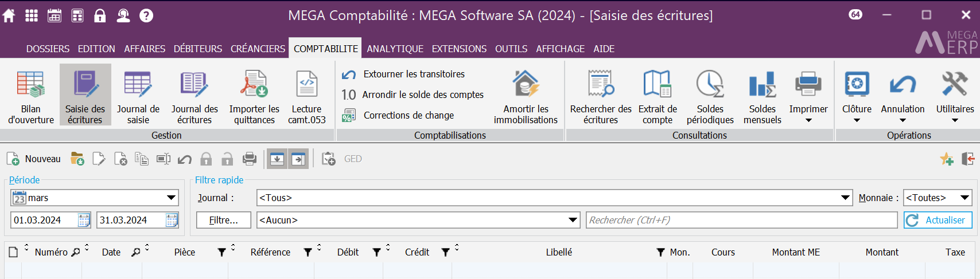Click the user support icon in title bar

(x=123, y=15)
